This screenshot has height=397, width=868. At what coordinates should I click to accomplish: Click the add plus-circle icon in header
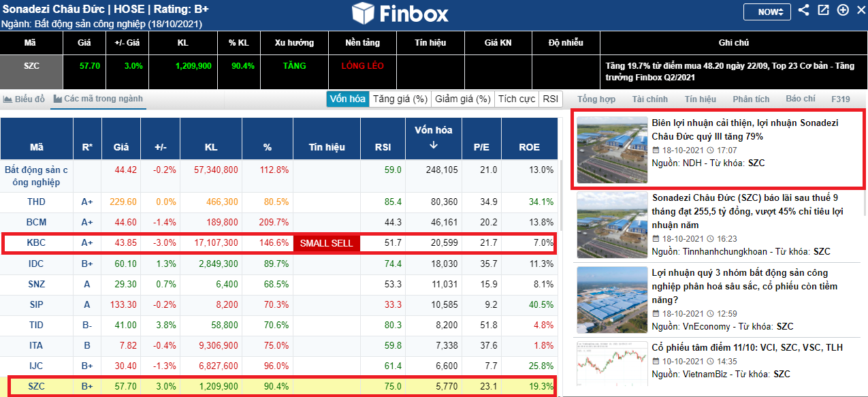point(843,10)
